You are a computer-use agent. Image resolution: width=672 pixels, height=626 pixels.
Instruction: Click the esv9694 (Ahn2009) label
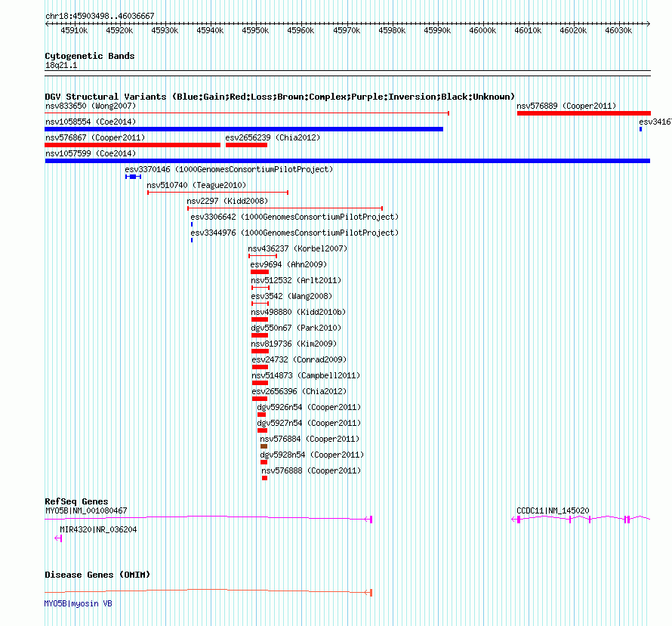click(289, 264)
